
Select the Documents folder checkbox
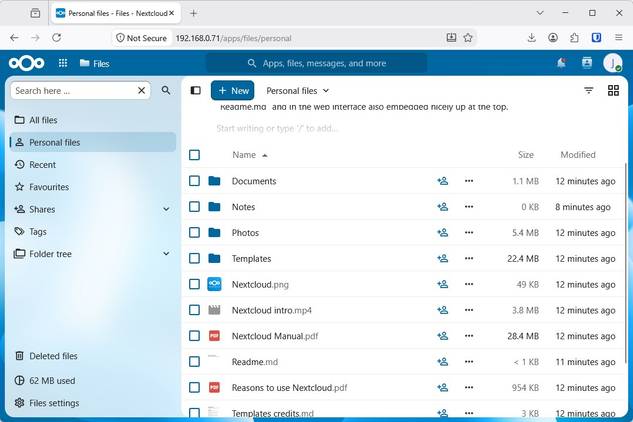(195, 181)
